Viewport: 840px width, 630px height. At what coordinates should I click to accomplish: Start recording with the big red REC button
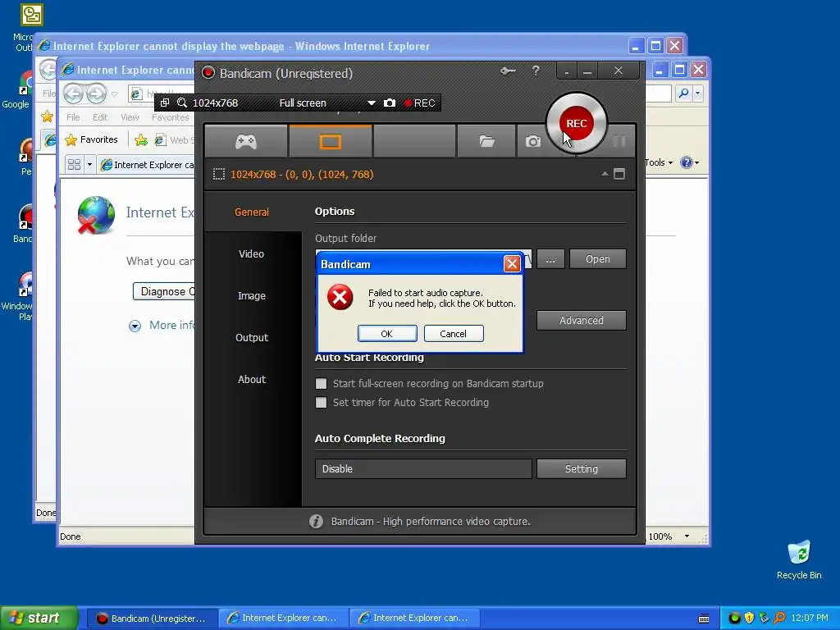pyautogui.click(x=576, y=123)
